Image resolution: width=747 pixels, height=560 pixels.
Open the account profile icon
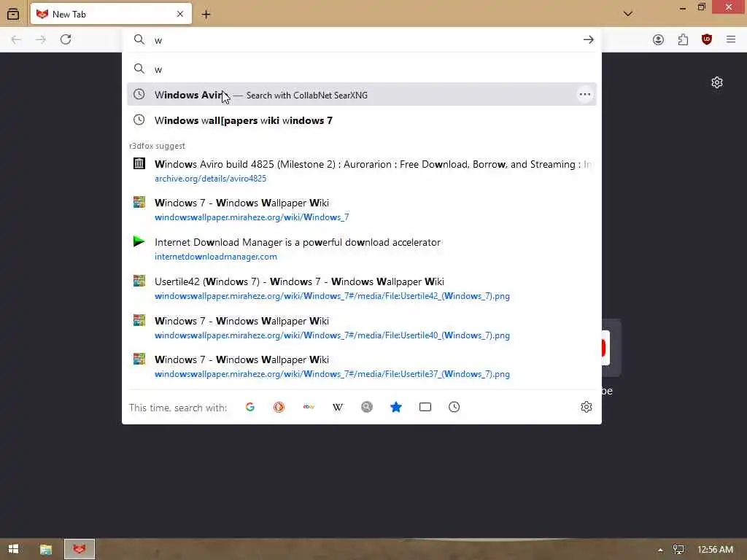click(659, 39)
